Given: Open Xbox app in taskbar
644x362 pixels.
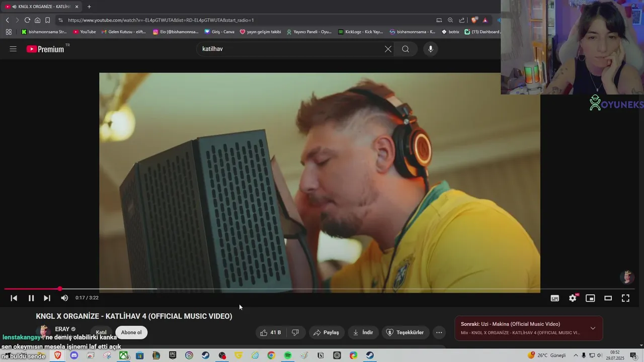Looking at the screenshot, I should (123, 355).
